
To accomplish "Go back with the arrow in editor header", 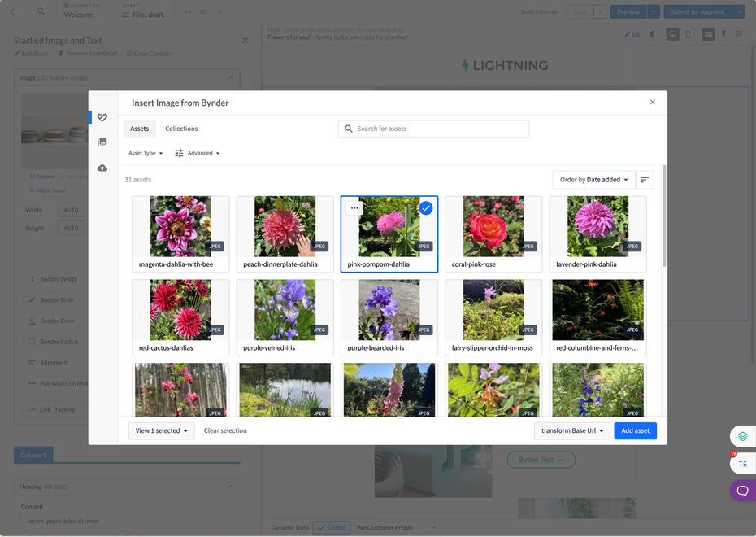I will 12,11.
